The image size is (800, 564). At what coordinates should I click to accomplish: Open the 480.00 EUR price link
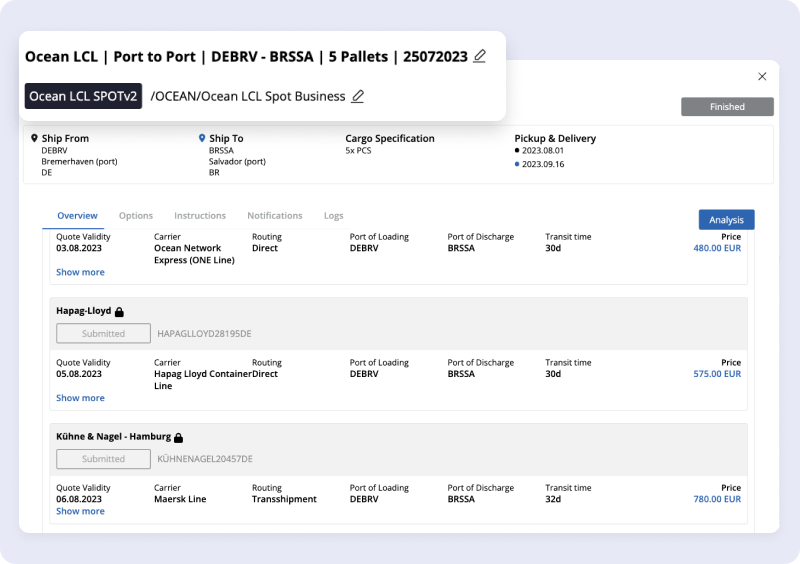click(x=717, y=248)
